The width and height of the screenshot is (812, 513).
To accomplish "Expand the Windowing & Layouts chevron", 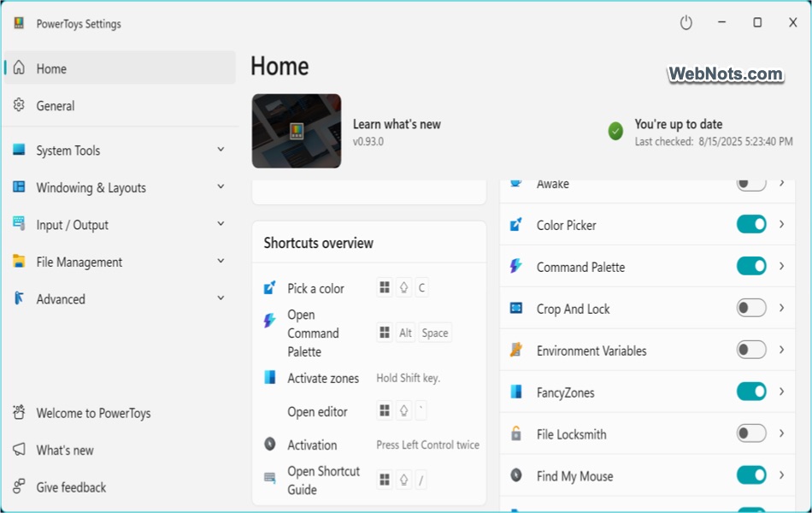I will (x=221, y=186).
